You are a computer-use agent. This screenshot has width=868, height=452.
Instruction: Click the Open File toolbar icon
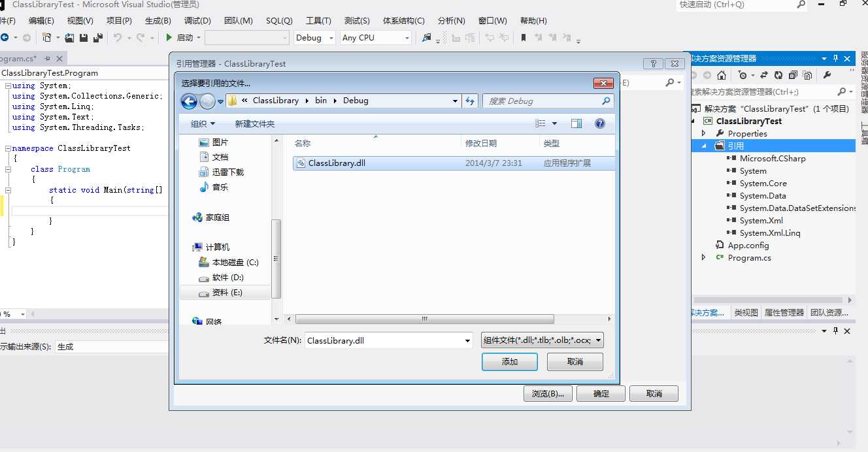click(69, 38)
